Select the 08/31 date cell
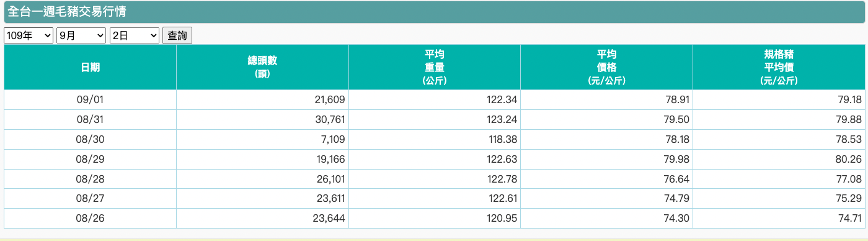This screenshot has width=868, height=241. tap(91, 119)
